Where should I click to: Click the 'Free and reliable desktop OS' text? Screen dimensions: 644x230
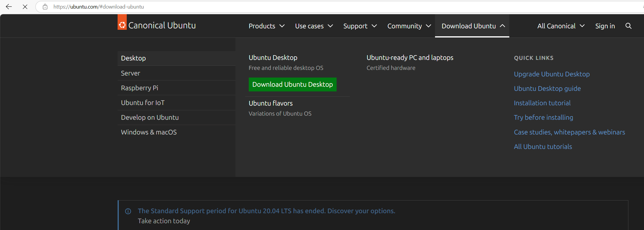point(286,68)
